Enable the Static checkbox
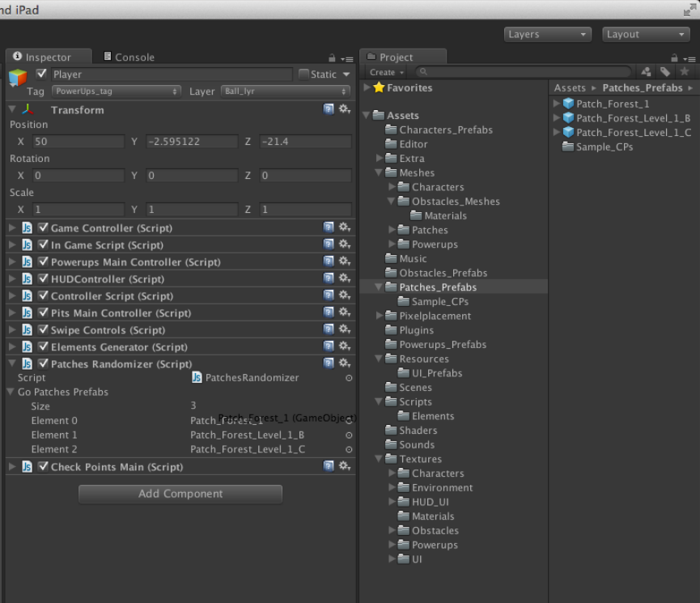 (x=303, y=74)
